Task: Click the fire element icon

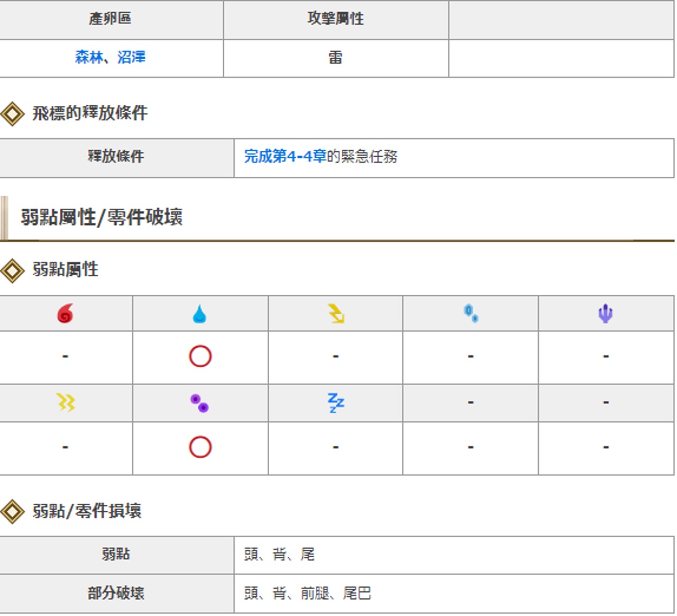Action: tap(65, 314)
